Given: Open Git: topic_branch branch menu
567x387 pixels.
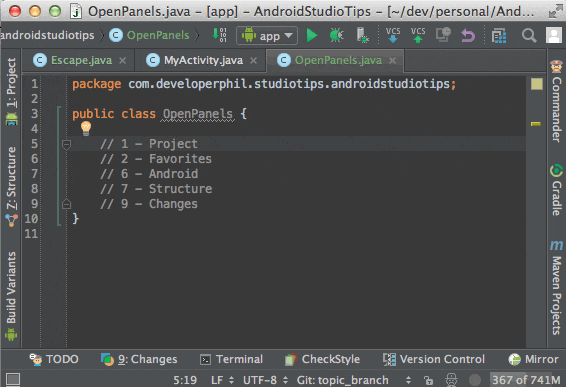Looking at the screenshot, I should point(354,380).
